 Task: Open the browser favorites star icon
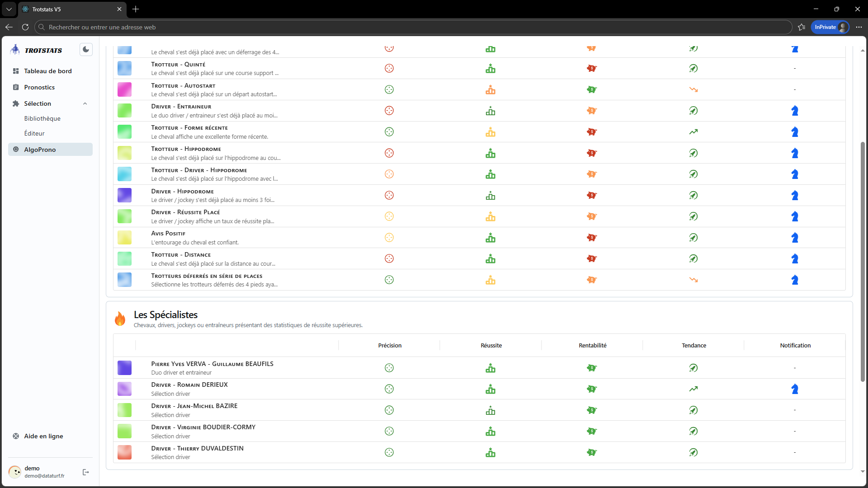(x=802, y=27)
